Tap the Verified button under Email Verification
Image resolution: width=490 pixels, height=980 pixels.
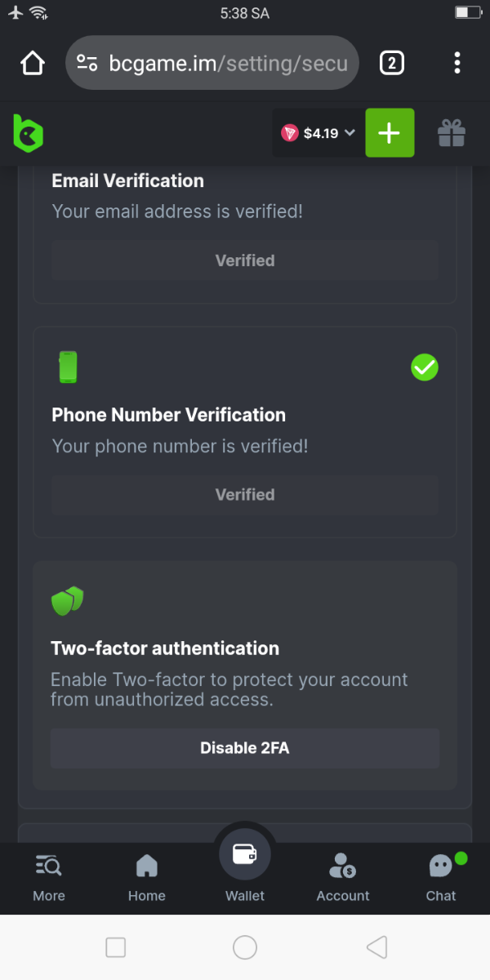(245, 261)
